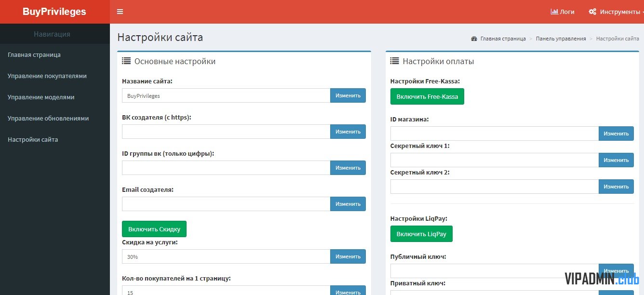Open the Инструменты dropdown menu
The height and width of the screenshot is (295, 644).
coord(616,12)
